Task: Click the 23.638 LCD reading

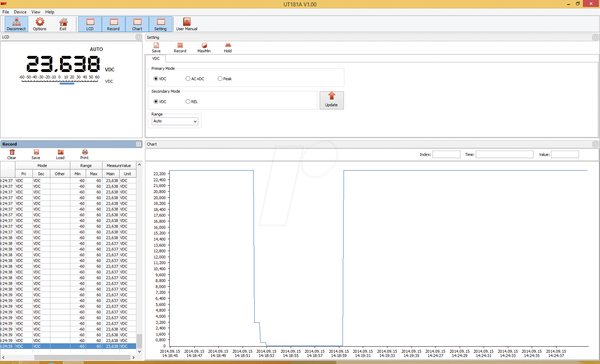Action: click(x=63, y=64)
